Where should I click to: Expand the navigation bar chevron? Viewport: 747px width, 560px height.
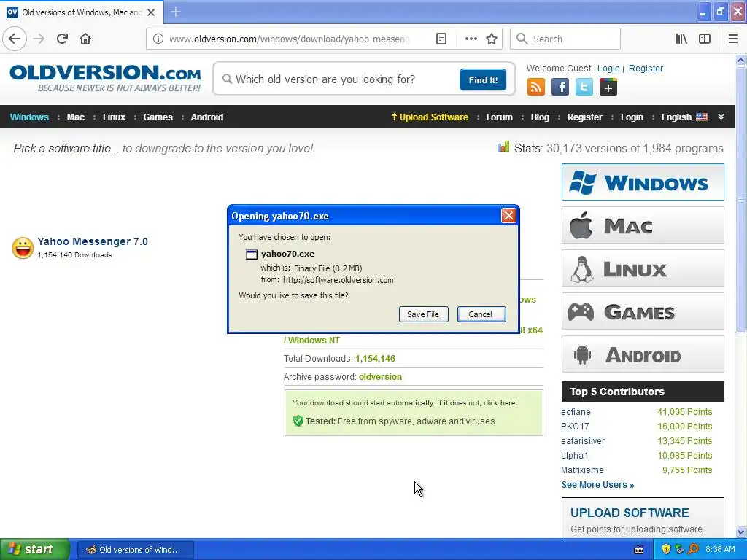721,117
